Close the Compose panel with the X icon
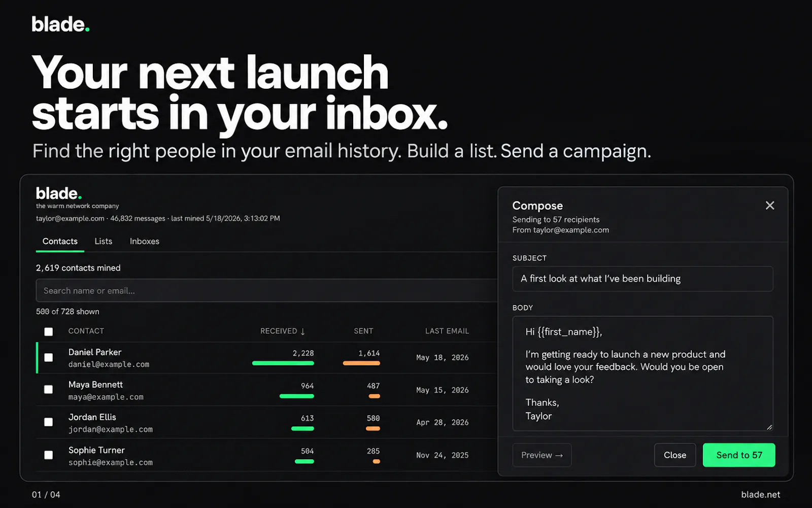The width and height of the screenshot is (812, 508). tap(770, 206)
